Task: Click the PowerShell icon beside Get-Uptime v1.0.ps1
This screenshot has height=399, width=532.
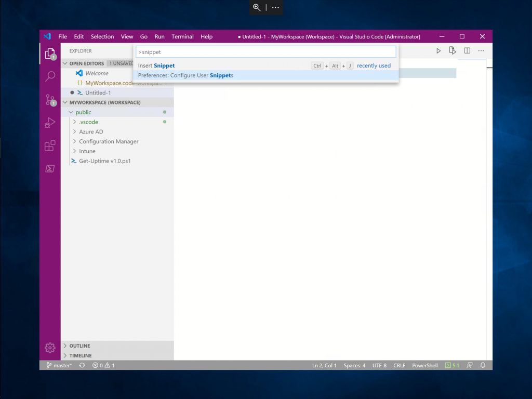Action: [x=74, y=161]
